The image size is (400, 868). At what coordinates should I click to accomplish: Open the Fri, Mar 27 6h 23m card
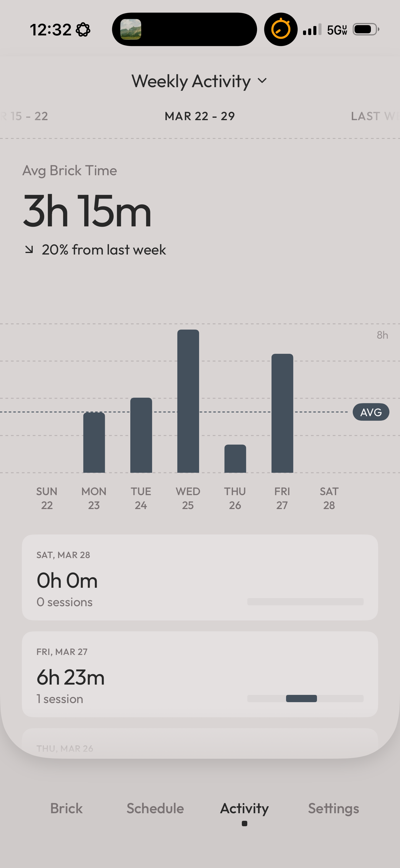click(200, 674)
